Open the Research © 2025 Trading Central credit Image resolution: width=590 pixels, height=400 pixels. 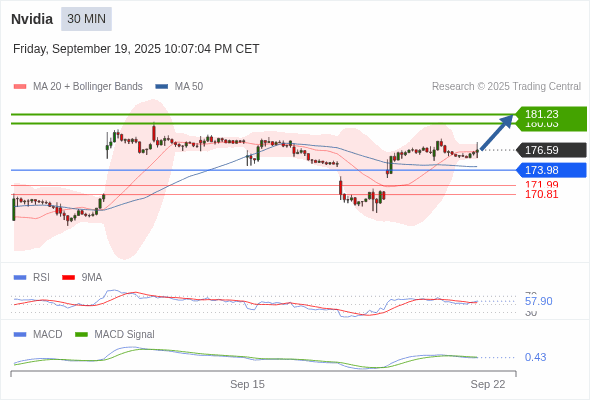click(x=506, y=87)
